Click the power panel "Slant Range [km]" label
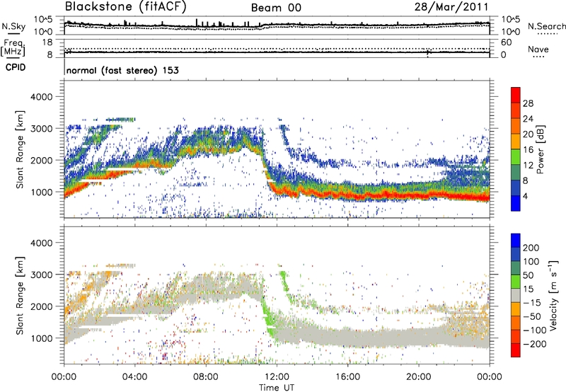The width and height of the screenshot is (566, 392). 20,149
